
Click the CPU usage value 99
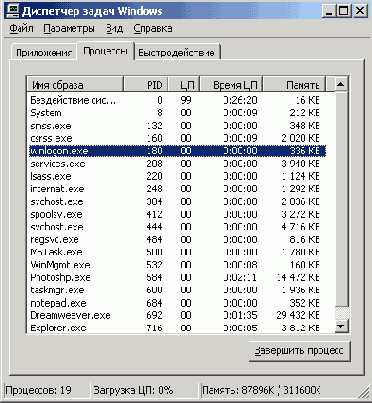tap(186, 100)
